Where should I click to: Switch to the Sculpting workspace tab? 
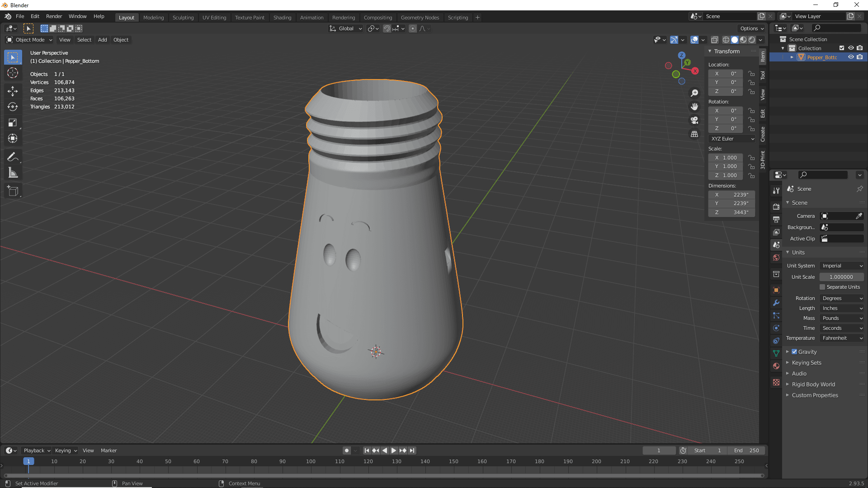coord(183,18)
